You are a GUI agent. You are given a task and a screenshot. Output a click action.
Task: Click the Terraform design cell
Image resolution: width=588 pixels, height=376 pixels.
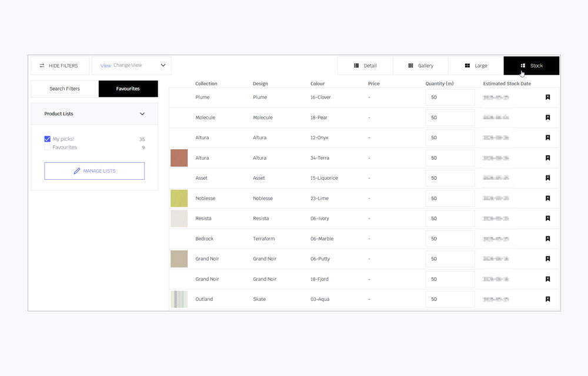point(263,239)
